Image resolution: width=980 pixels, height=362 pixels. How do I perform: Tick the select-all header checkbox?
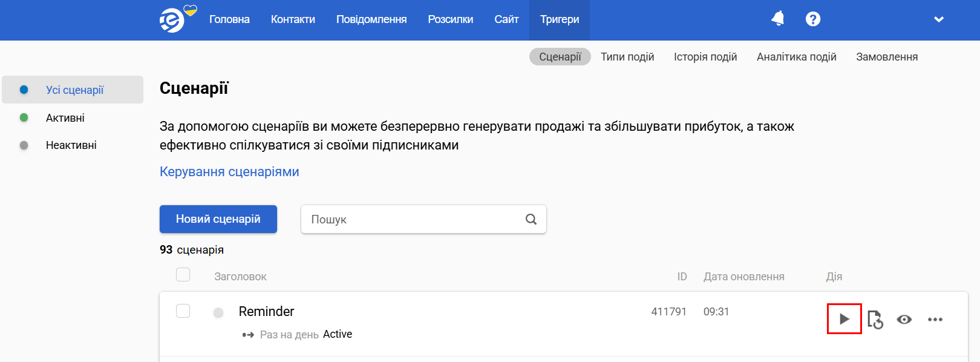pyautogui.click(x=183, y=275)
